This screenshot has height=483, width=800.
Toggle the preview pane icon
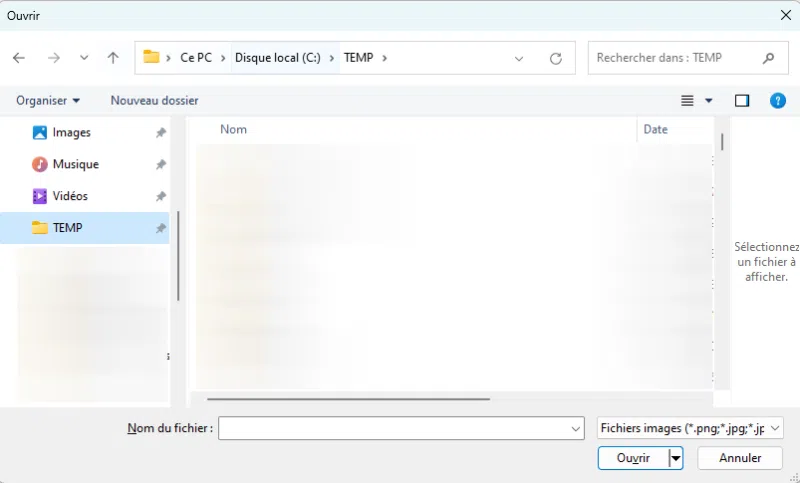pos(742,100)
